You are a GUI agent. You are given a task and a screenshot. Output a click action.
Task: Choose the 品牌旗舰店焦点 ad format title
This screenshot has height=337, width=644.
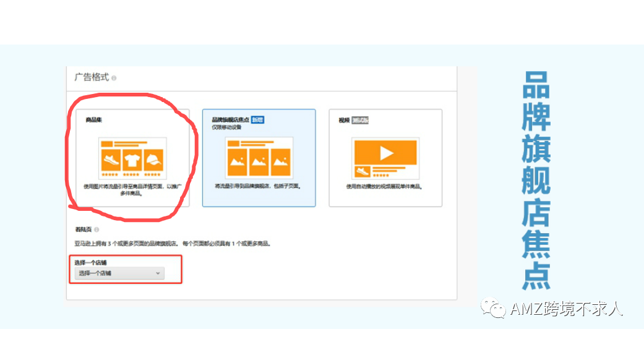230,120
